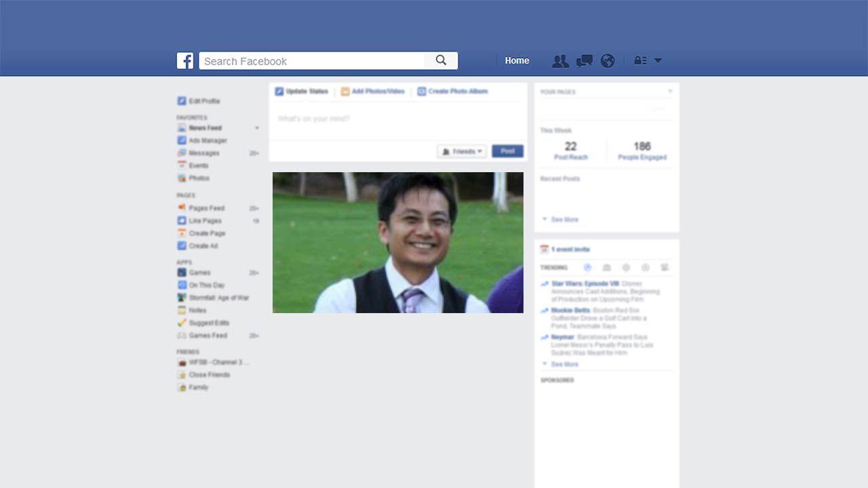Click the Facebook logo icon

(185, 61)
